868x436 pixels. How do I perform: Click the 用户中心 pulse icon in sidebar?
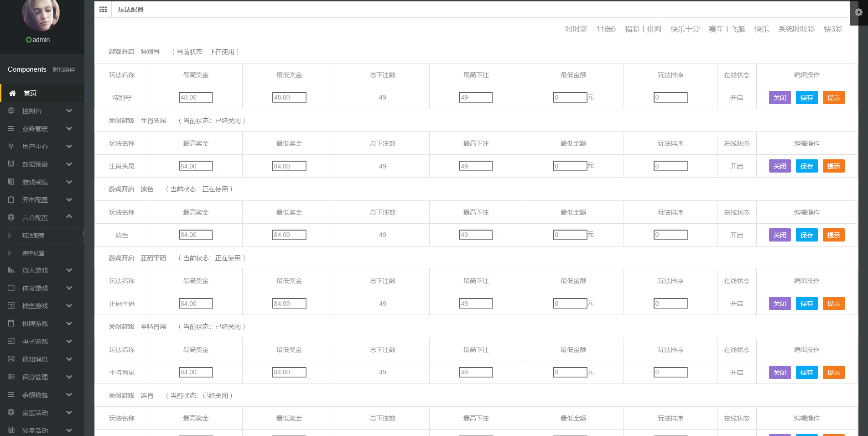tap(11, 147)
